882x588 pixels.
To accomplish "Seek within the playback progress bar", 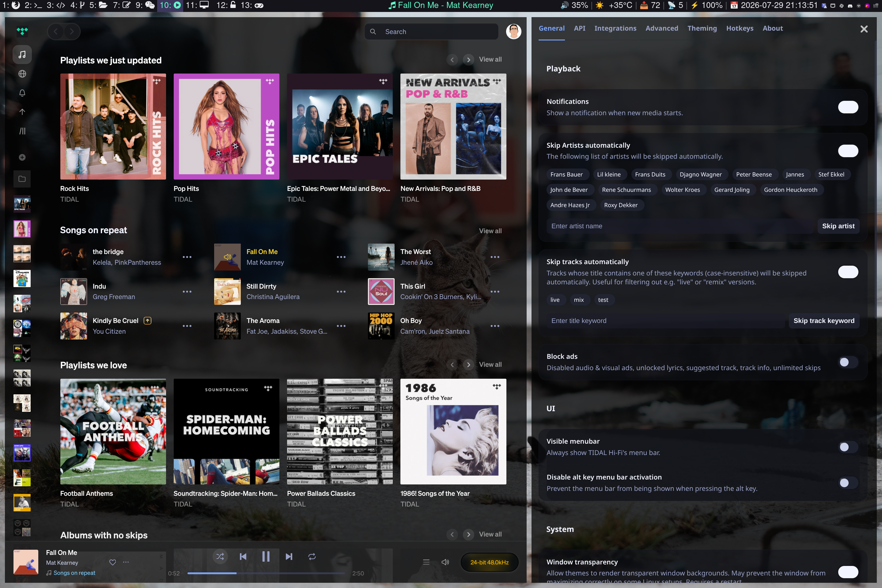I will [x=266, y=573].
